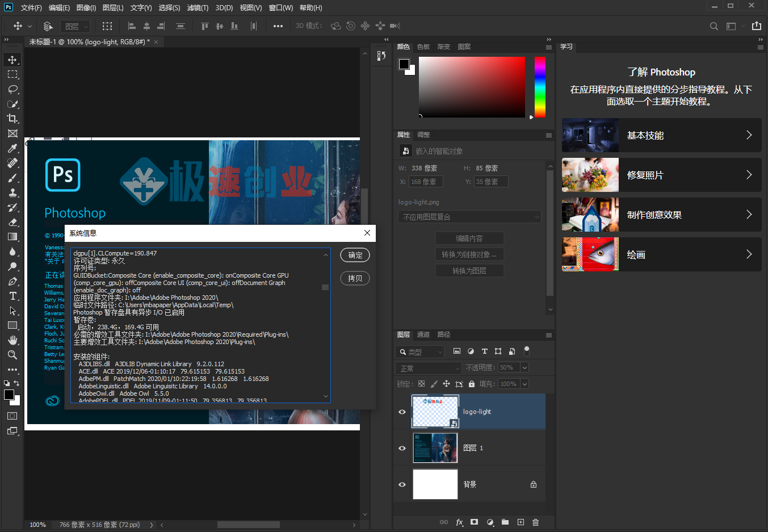Click 确定 in the 系统信息 dialog
This screenshot has width=768, height=532.
(x=355, y=255)
